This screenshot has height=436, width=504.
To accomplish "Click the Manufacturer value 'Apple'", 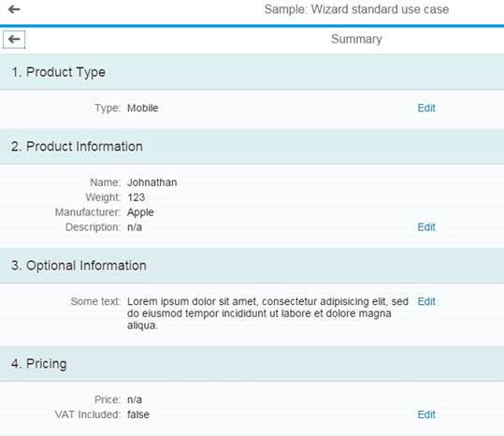I will [x=140, y=212].
